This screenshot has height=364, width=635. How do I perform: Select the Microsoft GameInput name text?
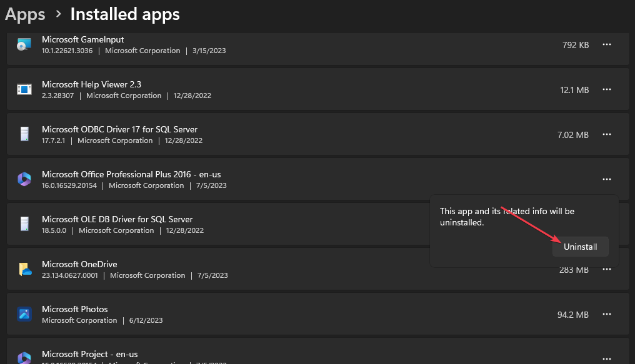pyautogui.click(x=82, y=39)
